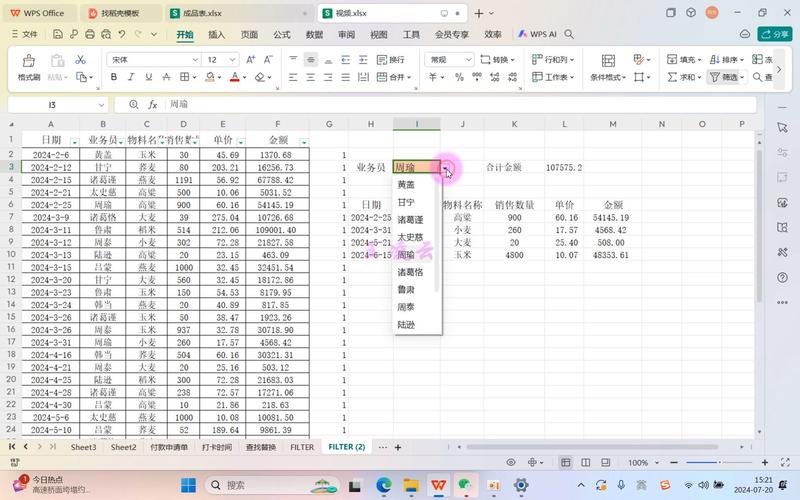This screenshot has width=800, height=500.
Task: Click the font color red A button
Action: 234,77
